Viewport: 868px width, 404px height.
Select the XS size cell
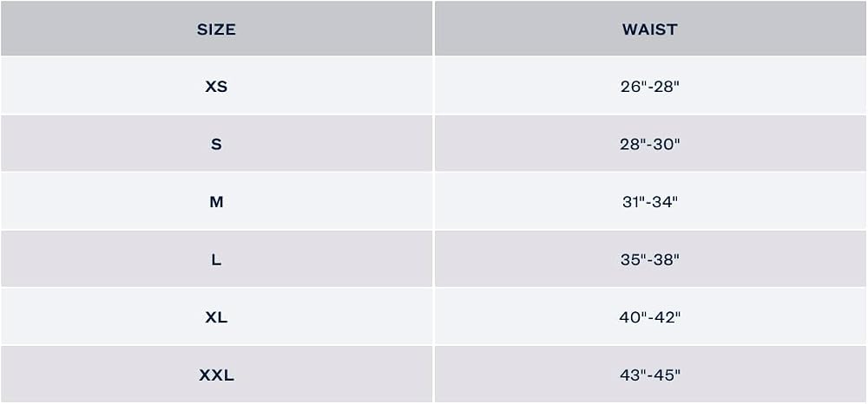tap(216, 87)
